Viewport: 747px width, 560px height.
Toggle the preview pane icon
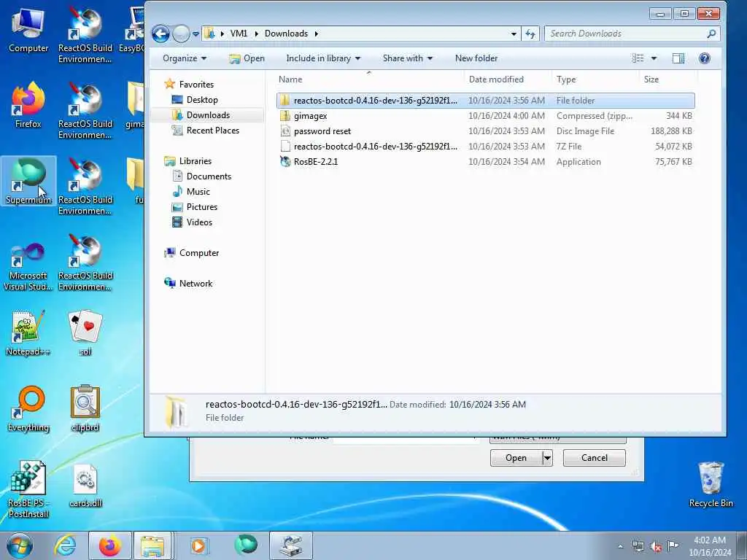tap(678, 58)
